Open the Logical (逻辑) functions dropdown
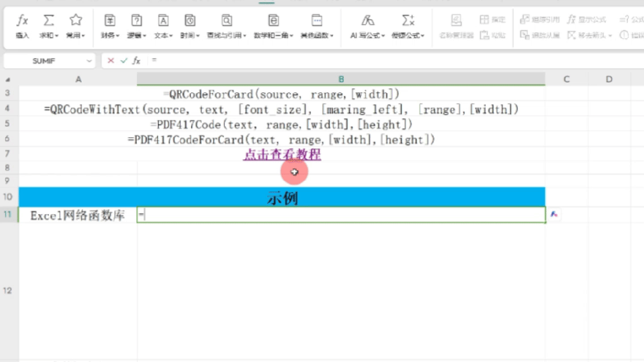 (136, 26)
